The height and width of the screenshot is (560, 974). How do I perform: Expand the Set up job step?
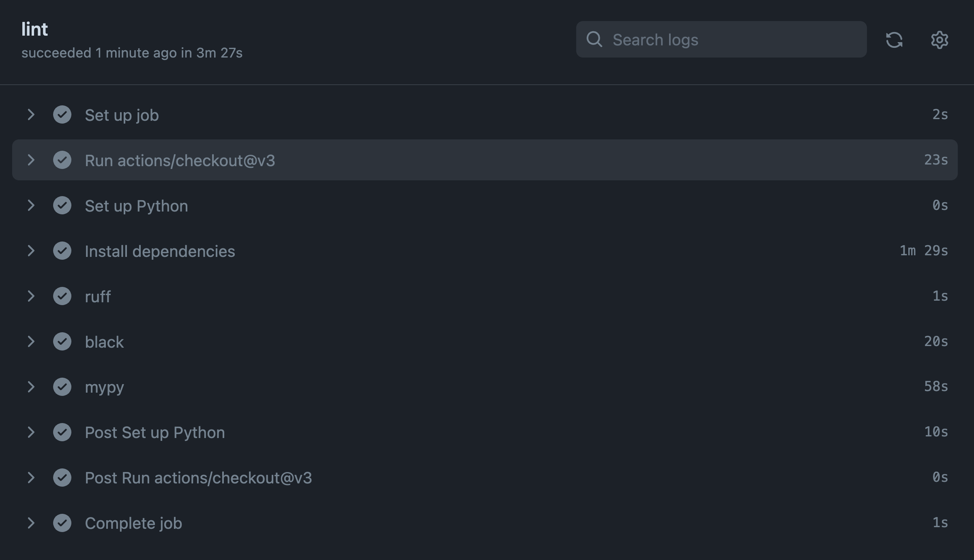coord(32,115)
